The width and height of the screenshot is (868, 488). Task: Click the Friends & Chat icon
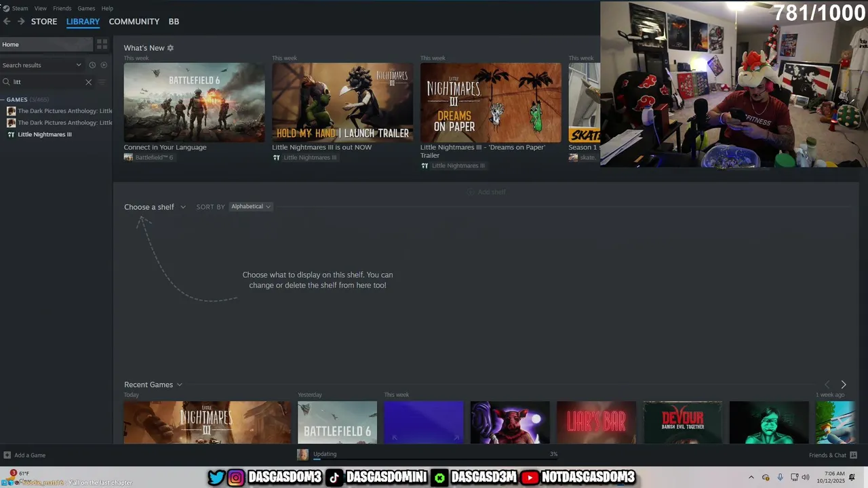click(853, 455)
